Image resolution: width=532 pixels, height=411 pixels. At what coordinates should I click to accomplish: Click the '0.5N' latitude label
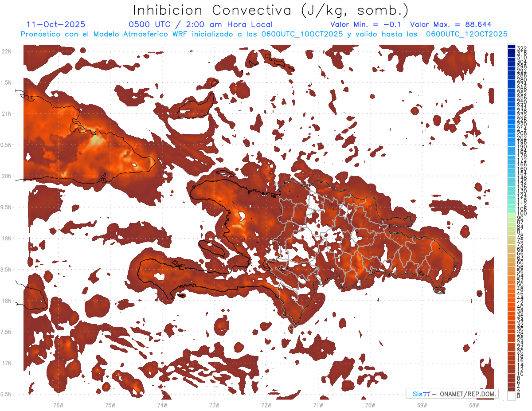(x=7, y=145)
